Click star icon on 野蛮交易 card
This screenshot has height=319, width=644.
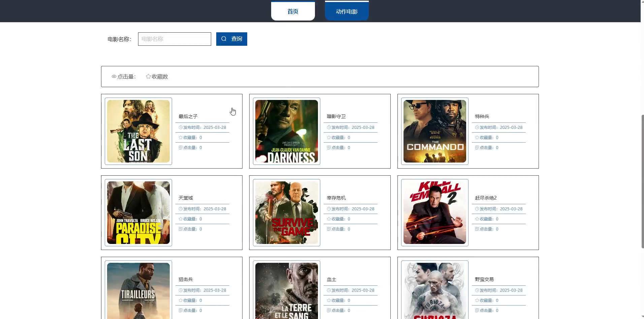pos(477,300)
